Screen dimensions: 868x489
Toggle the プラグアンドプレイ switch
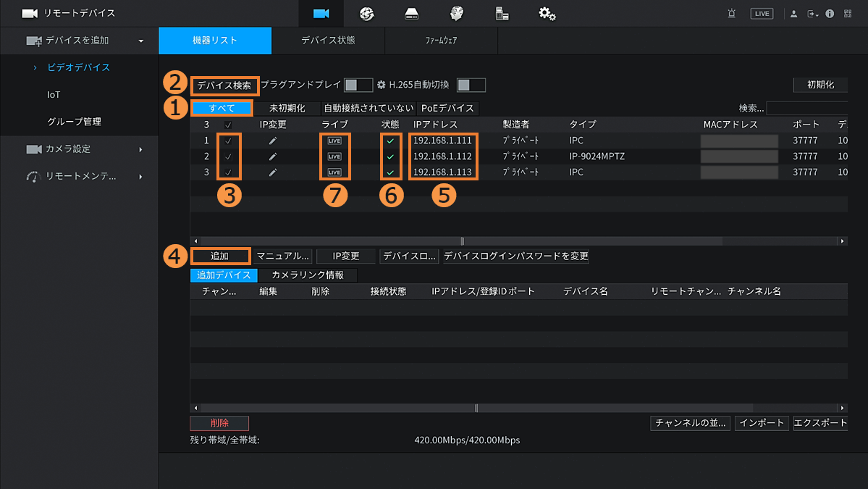pyautogui.click(x=358, y=85)
